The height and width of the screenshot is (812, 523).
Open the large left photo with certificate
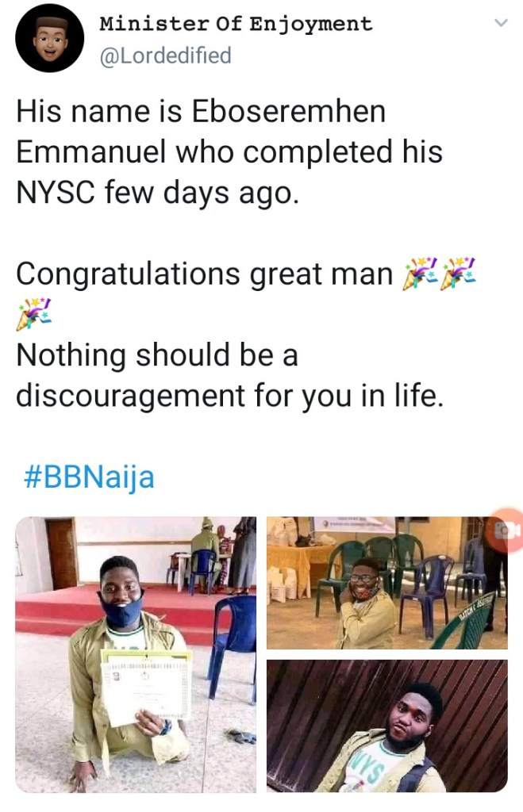click(x=136, y=654)
